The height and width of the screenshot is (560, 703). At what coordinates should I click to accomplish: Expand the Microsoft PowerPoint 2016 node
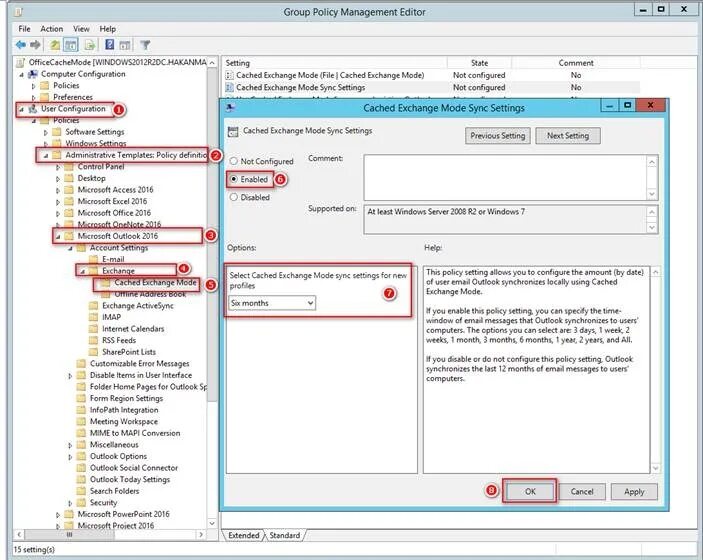click(x=58, y=515)
